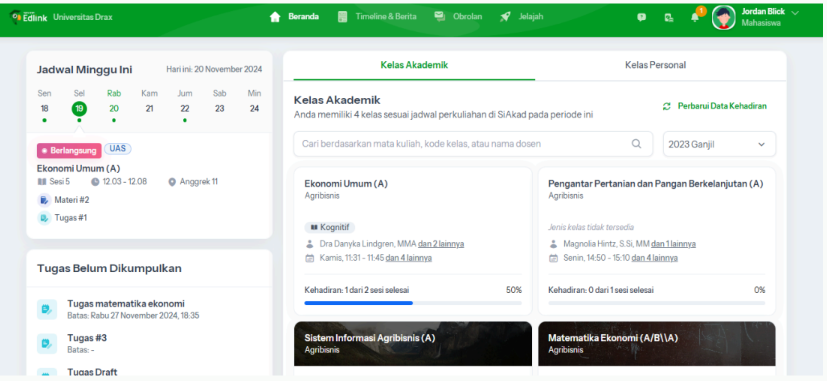Image resolution: width=827 pixels, height=381 pixels.
Task: Click the Tugas #1 assignment icon
Action: [44, 218]
